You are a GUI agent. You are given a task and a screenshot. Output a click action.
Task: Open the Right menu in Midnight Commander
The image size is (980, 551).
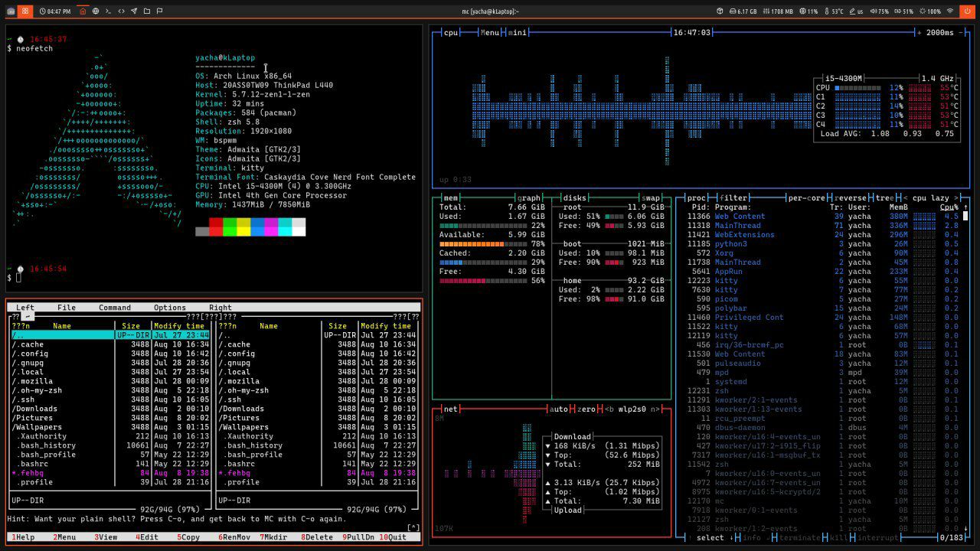220,308
